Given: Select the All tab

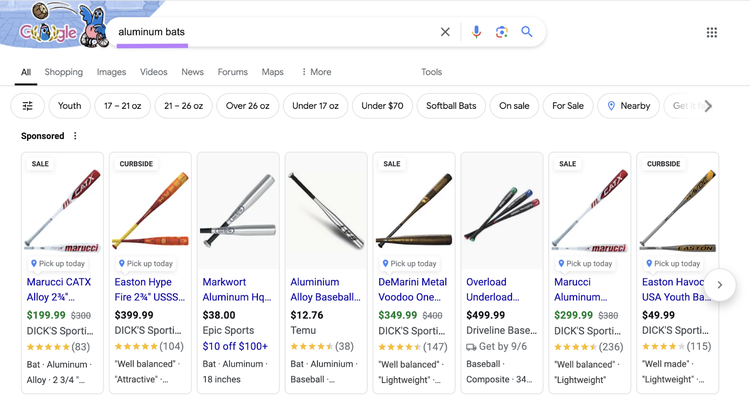Looking at the screenshot, I should pos(26,72).
